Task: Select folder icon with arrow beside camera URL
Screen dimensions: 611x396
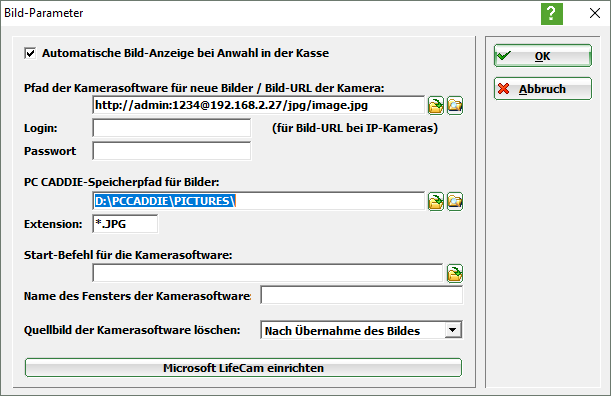Action: pos(436,105)
